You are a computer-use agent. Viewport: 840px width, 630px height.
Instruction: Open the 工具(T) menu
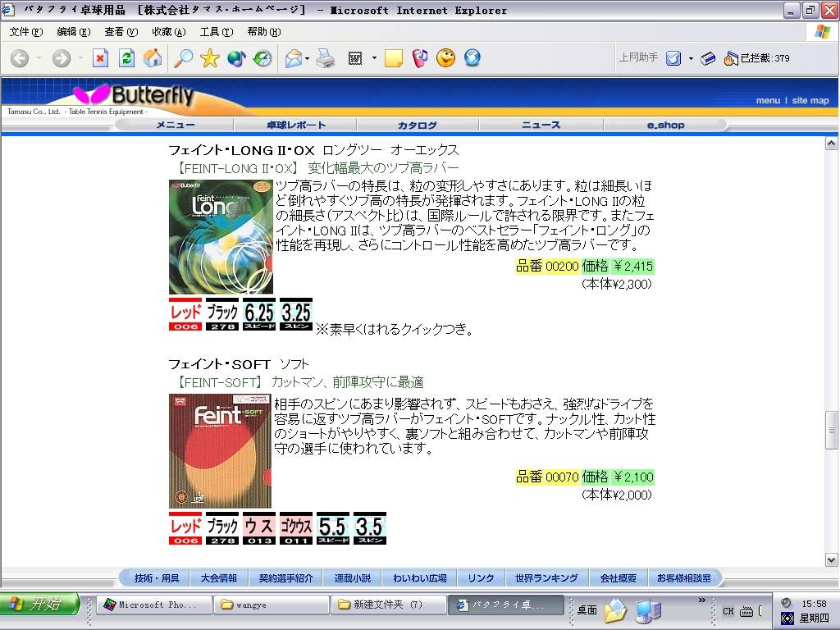(217, 32)
